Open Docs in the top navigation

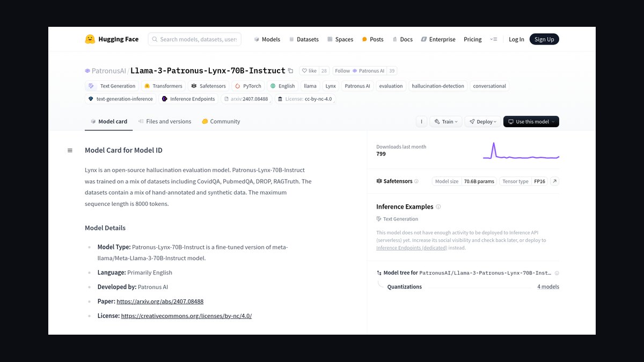point(402,39)
